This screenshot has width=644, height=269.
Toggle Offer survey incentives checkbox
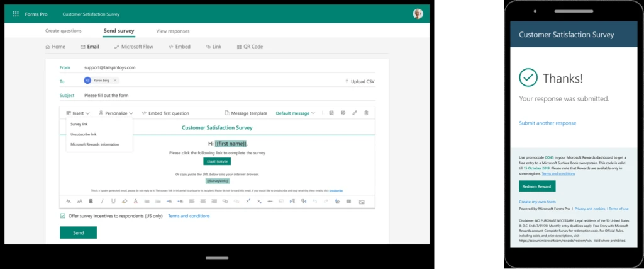pos(63,216)
